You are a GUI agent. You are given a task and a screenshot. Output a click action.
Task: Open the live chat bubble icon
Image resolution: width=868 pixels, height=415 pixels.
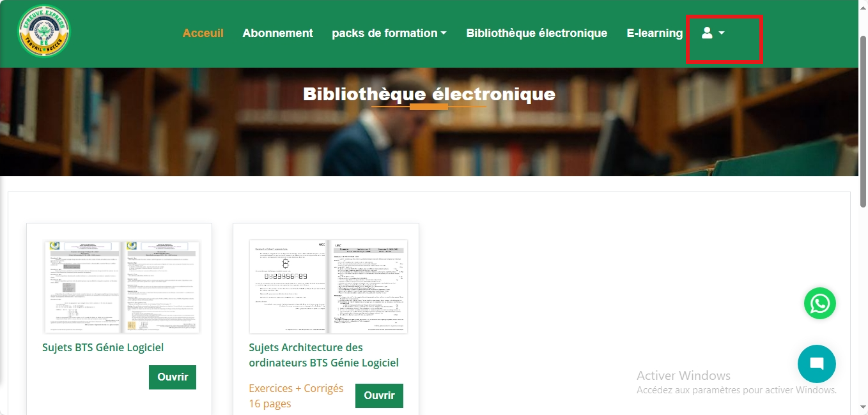pos(816,364)
